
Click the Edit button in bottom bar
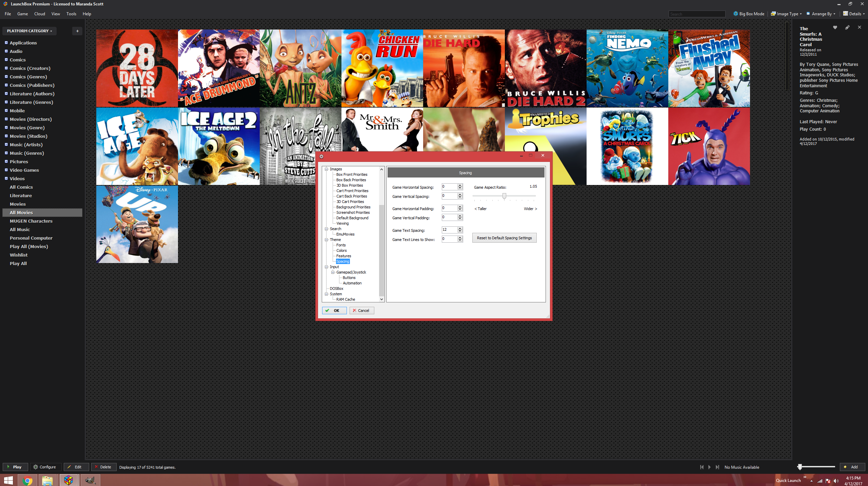tap(76, 467)
